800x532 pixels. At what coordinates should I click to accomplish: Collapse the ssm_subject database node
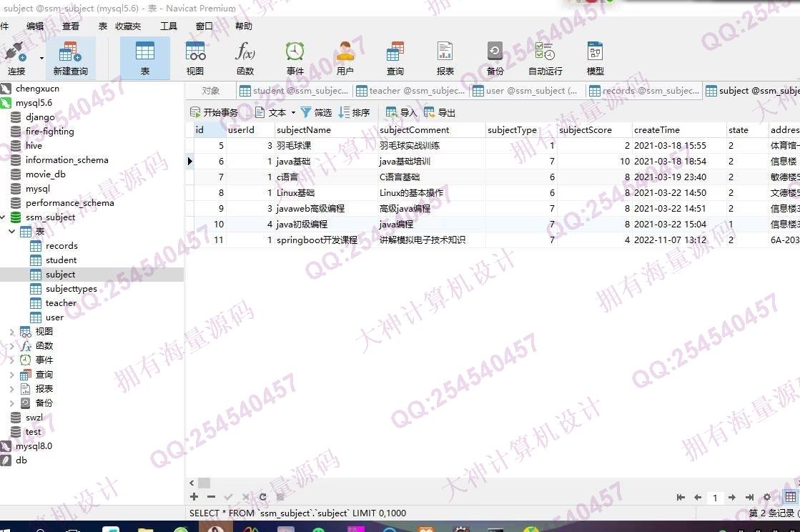point(3,217)
